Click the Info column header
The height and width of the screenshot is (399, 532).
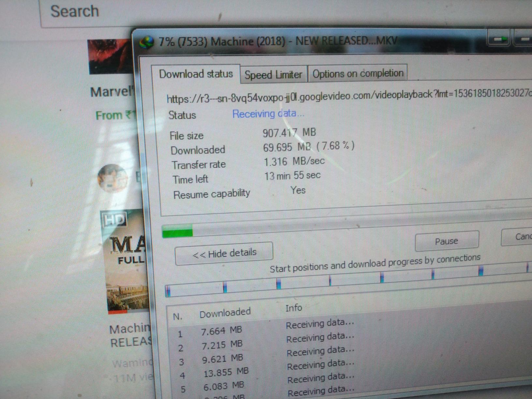coord(293,308)
